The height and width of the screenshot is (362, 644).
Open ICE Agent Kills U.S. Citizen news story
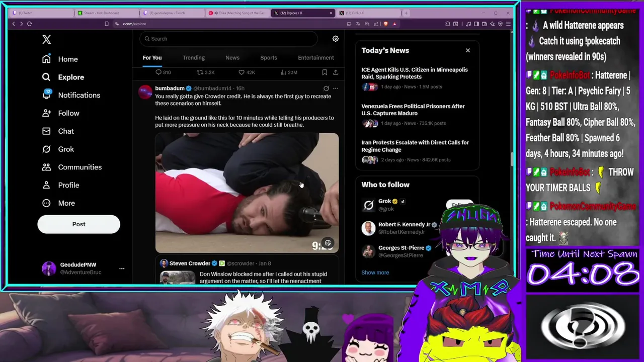(417, 78)
